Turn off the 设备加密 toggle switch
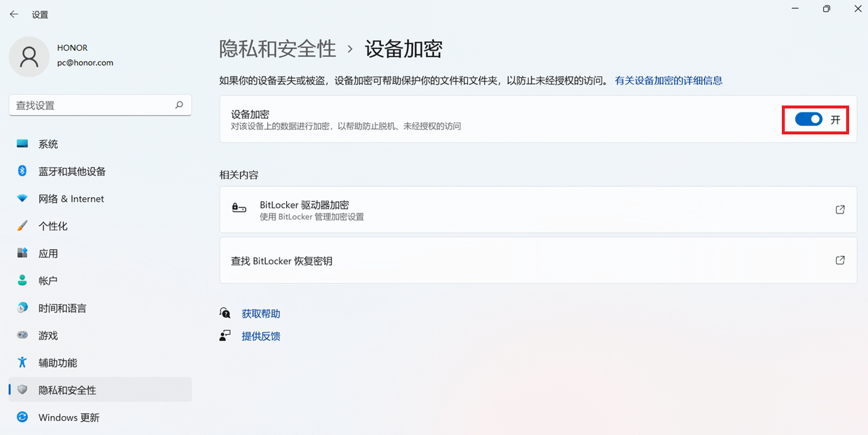 click(x=808, y=120)
